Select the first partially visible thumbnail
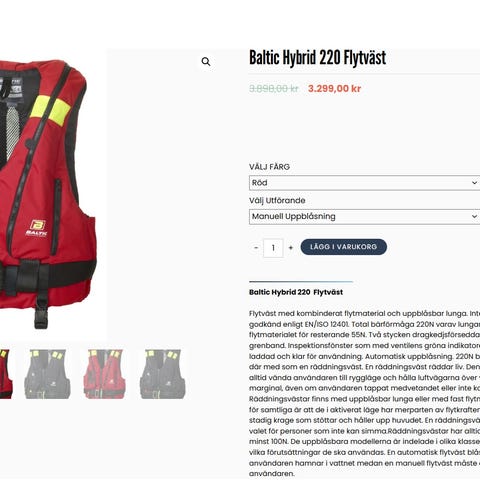 (6, 374)
